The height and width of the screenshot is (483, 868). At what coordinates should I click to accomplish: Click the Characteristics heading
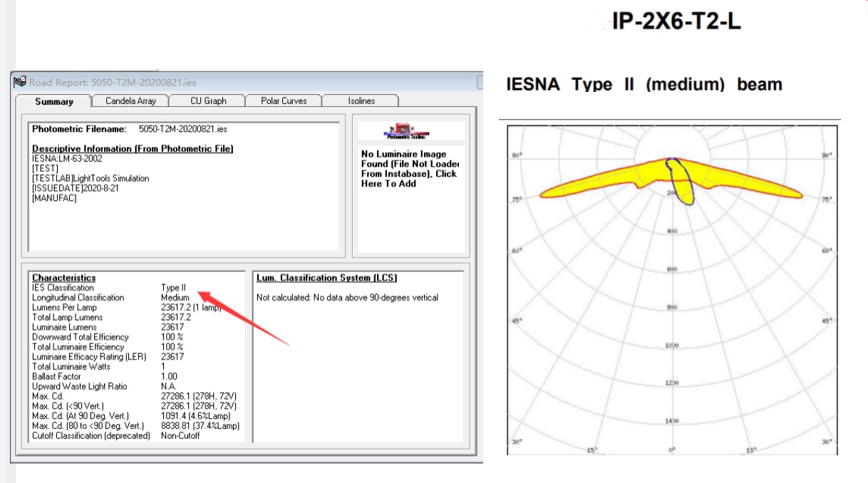click(x=64, y=278)
